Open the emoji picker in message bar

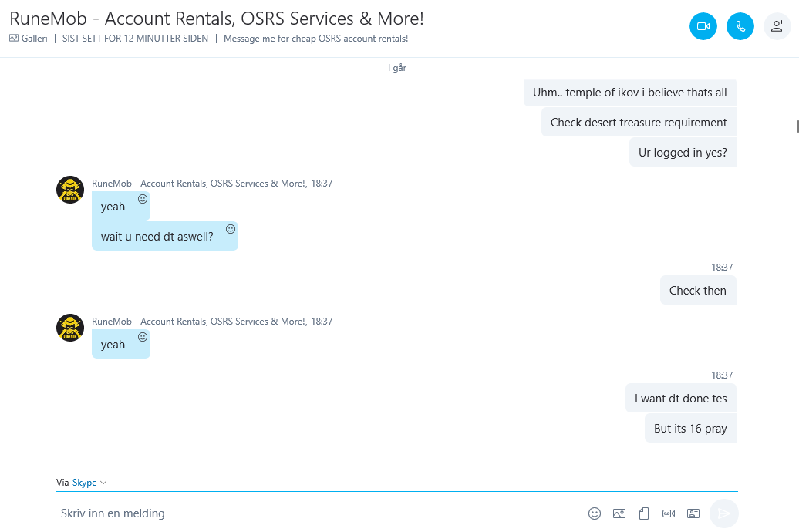pos(594,513)
